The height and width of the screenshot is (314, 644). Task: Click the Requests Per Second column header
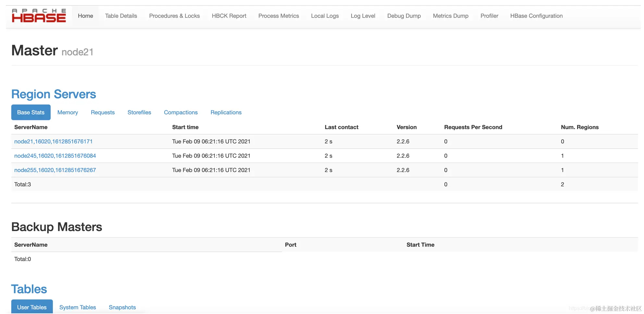[473, 127]
